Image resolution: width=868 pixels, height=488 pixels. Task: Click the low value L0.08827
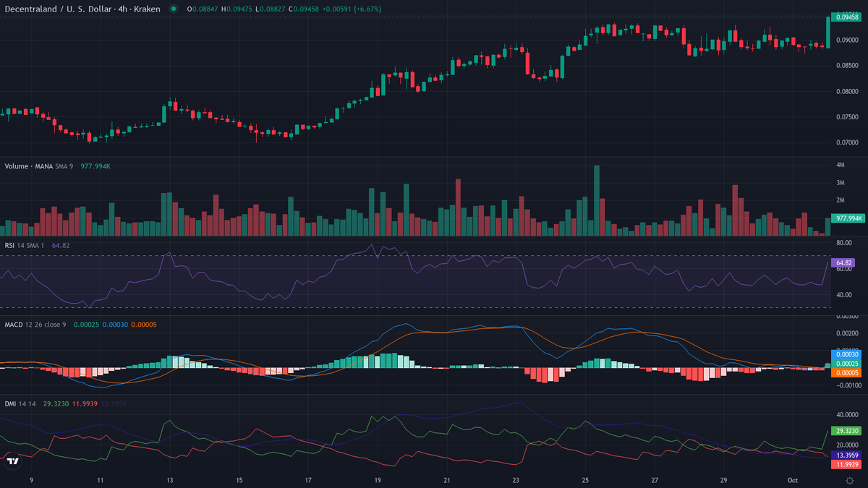pos(269,9)
